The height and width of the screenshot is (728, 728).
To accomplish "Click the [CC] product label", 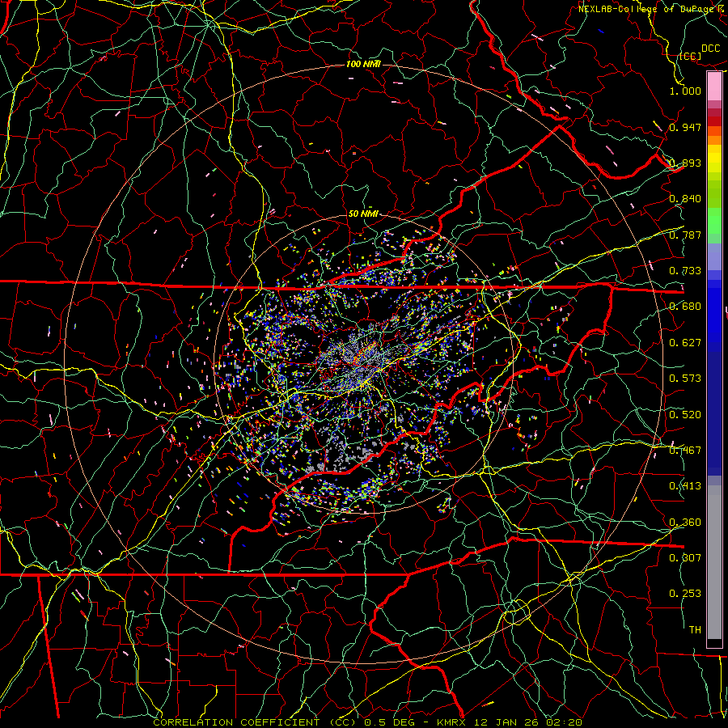I will [x=690, y=56].
